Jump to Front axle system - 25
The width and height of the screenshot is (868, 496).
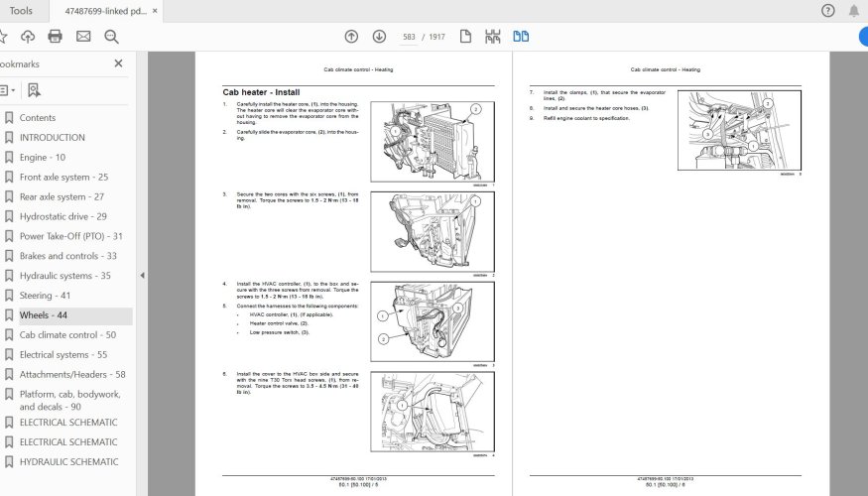coord(63,178)
